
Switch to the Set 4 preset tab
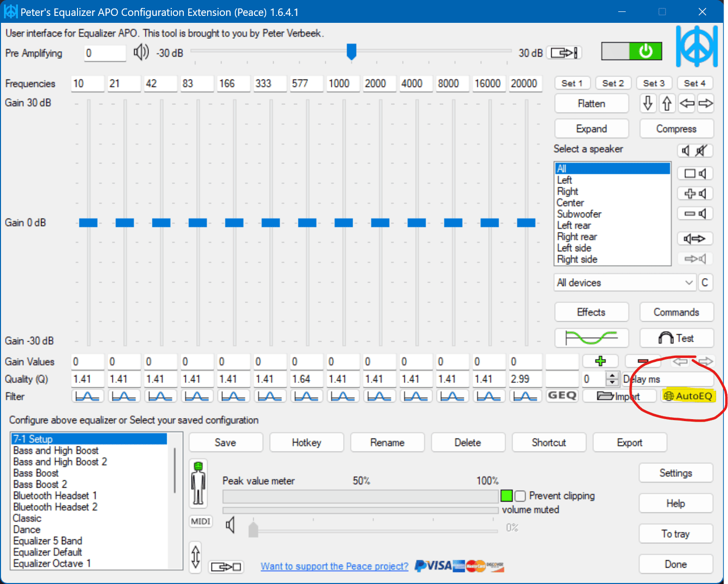click(x=695, y=83)
